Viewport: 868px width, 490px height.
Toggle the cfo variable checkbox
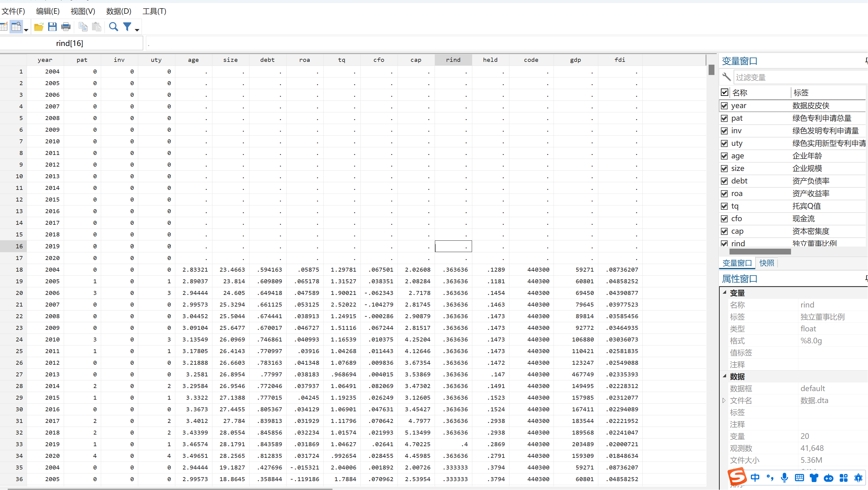click(724, 219)
